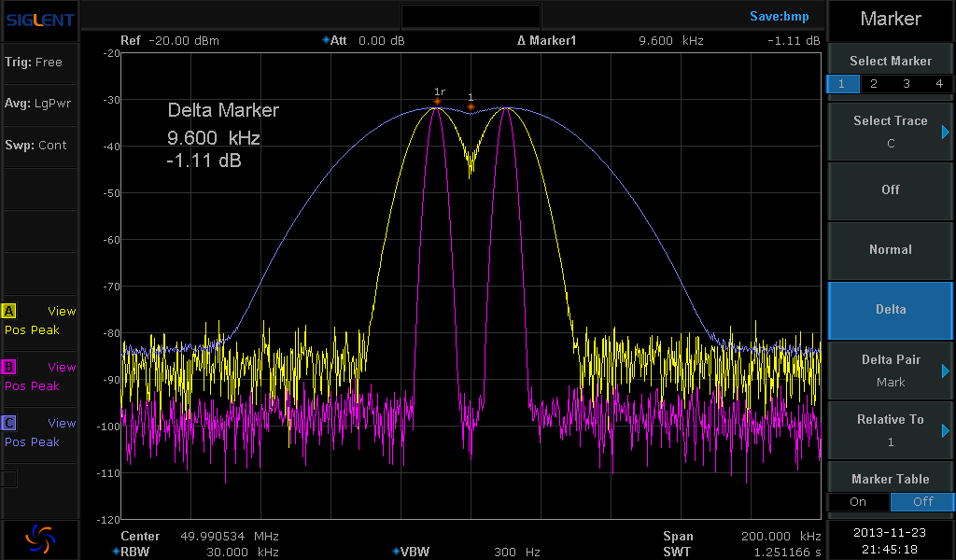This screenshot has width=956, height=560.
Task: Click the blue diamond beside RBW
Action: (115, 552)
